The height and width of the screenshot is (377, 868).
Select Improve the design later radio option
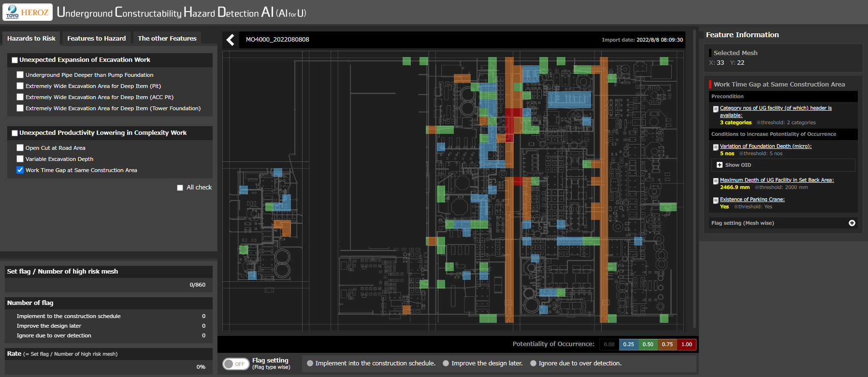coord(446,363)
